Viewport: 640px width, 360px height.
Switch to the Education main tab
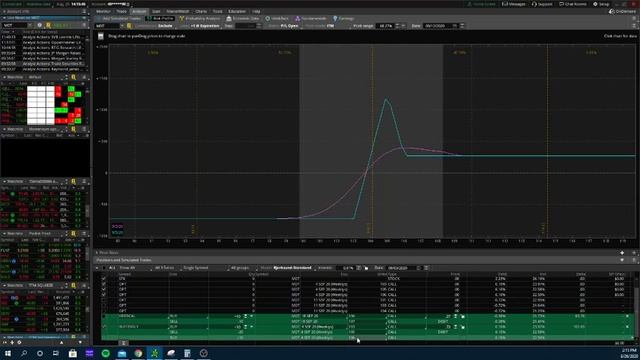237,11
